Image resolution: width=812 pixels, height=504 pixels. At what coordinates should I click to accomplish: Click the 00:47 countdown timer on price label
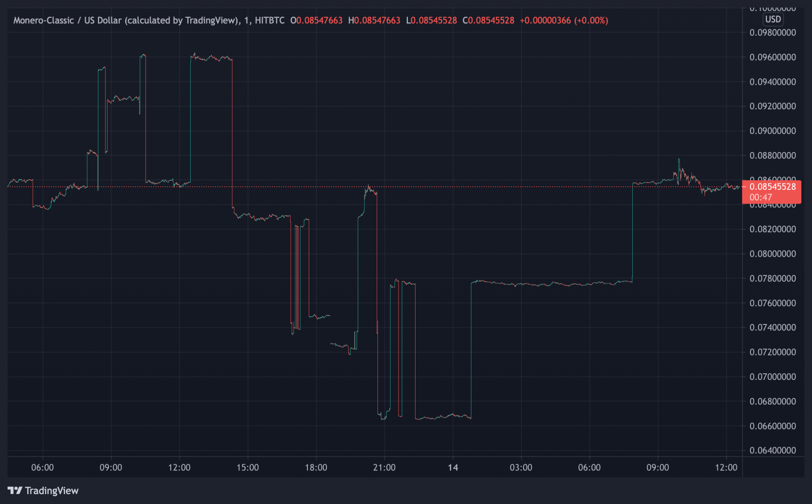[760, 197]
